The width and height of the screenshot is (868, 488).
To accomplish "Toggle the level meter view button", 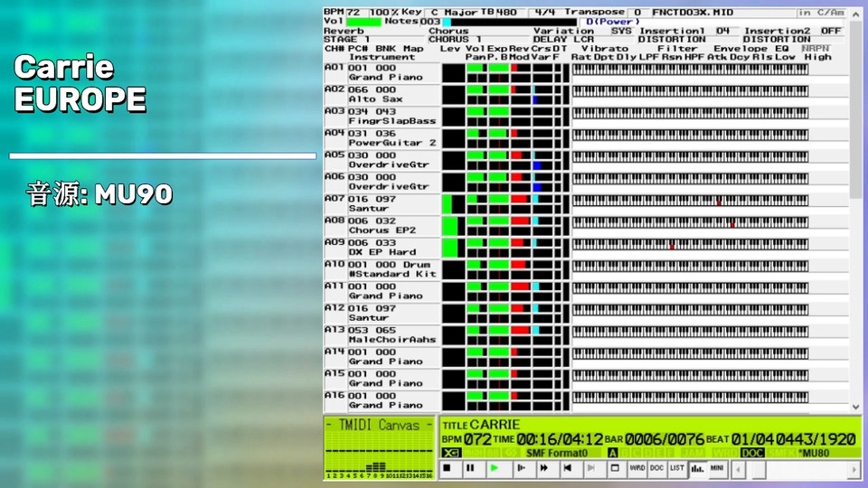I will tap(697, 469).
